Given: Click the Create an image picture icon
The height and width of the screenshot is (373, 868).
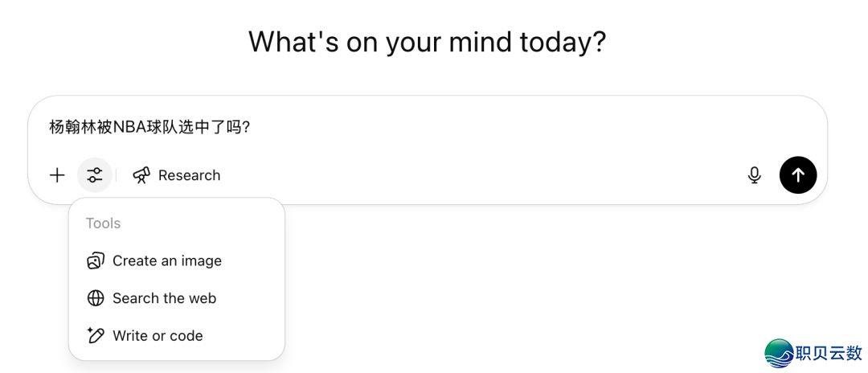Looking at the screenshot, I should pyautogui.click(x=96, y=260).
